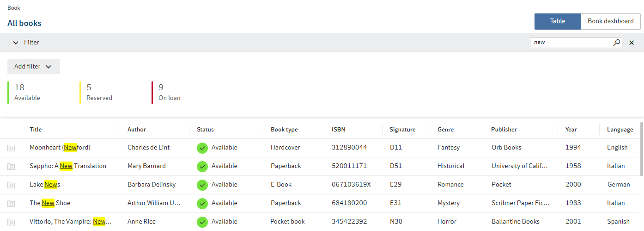Image resolution: width=644 pixels, height=231 pixels.
Task: Click ISBN '067103619X'
Action: tap(351, 185)
